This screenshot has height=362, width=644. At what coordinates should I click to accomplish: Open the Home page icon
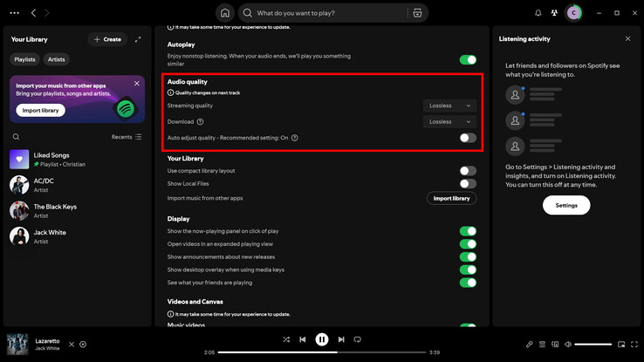click(225, 13)
